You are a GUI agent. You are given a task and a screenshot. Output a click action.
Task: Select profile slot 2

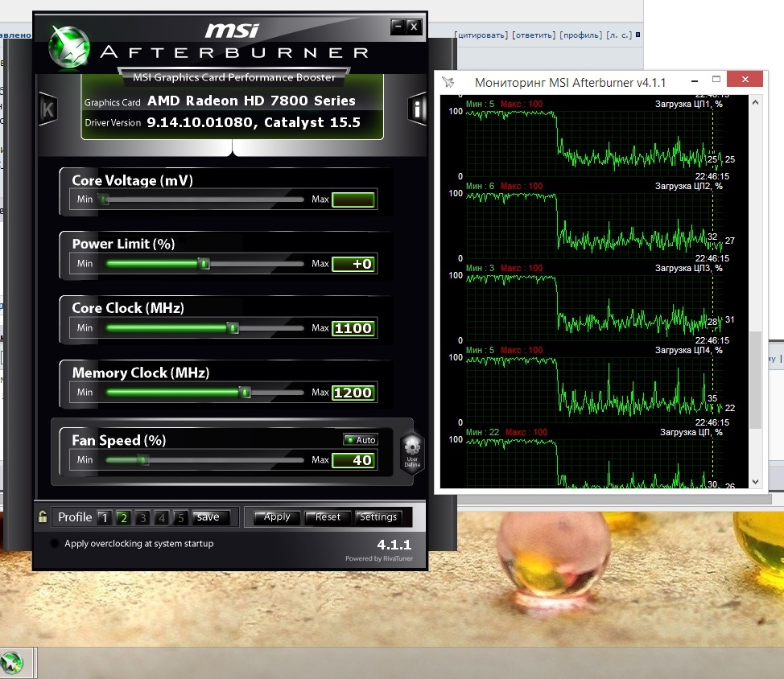(123, 517)
